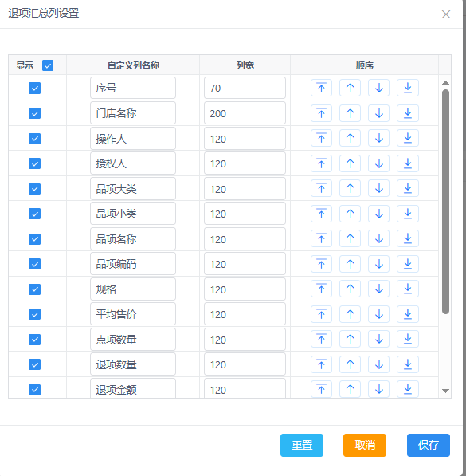The height and width of the screenshot is (476, 466).
Task: Click the vertical scrollbar thumb
Action: click(445, 202)
